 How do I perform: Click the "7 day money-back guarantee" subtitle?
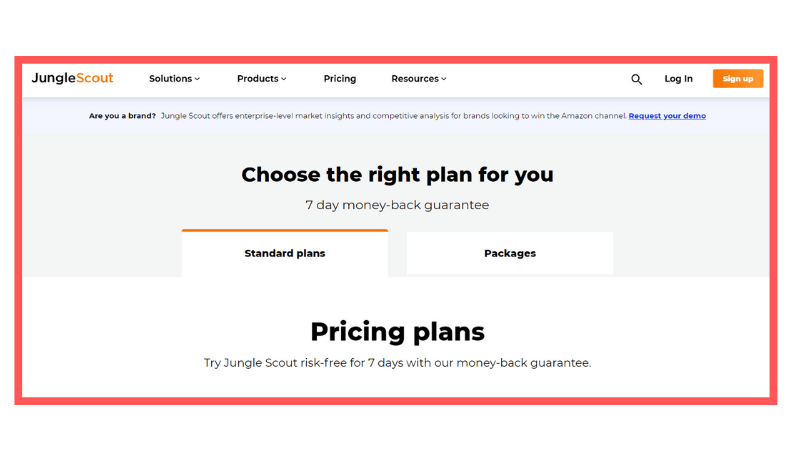(397, 205)
